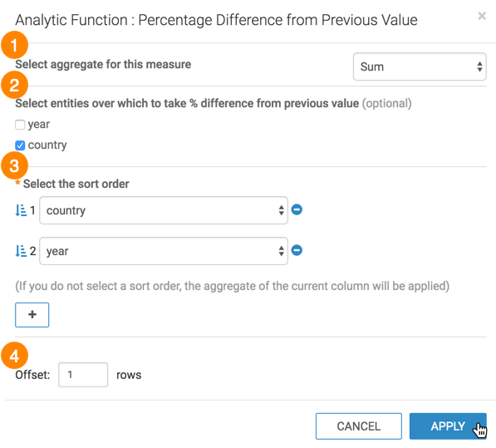Click the orange step 3 marker
This screenshot has height=448, width=496.
(15, 165)
